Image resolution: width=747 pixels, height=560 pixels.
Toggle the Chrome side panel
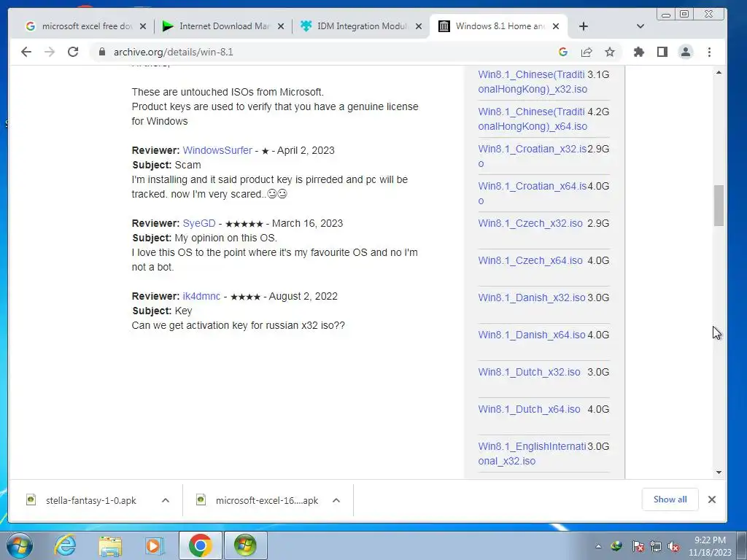pyautogui.click(x=662, y=52)
